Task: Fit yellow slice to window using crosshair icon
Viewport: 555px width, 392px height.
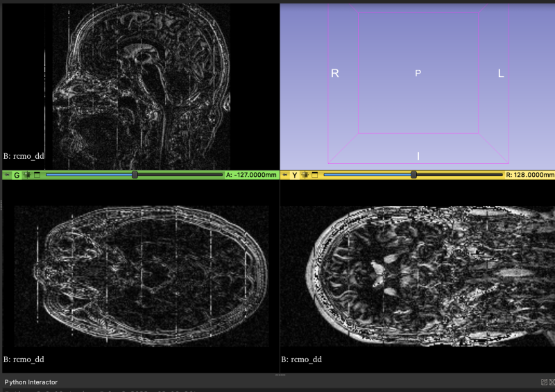Action: click(x=305, y=175)
